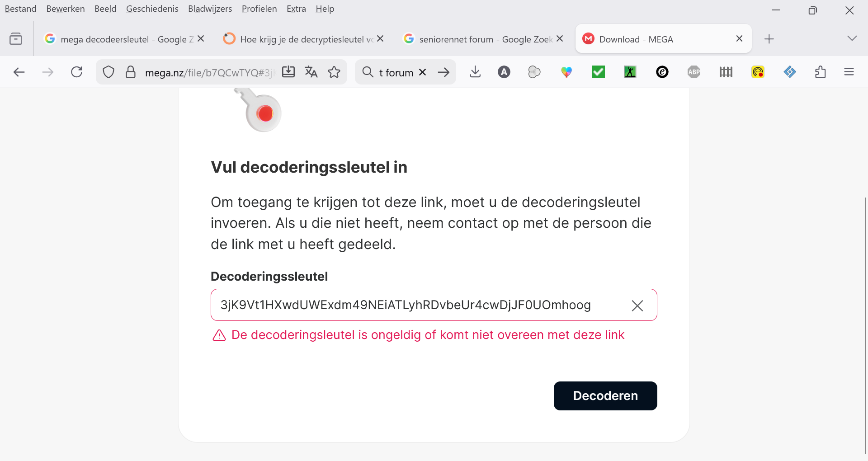Open site information via the padlock
The height and width of the screenshot is (461, 868).
pyautogui.click(x=131, y=72)
